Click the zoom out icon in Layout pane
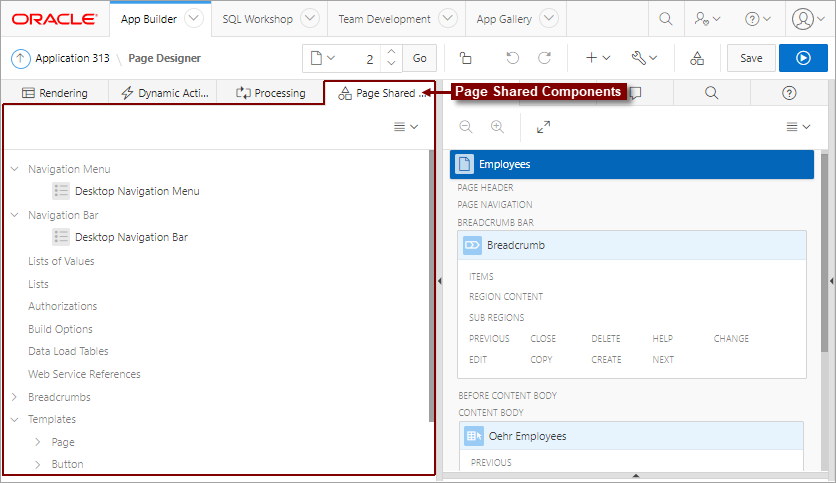Image resolution: width=836 pixels, height=483 pixels. pyautogui.click(x=465, y=127)
